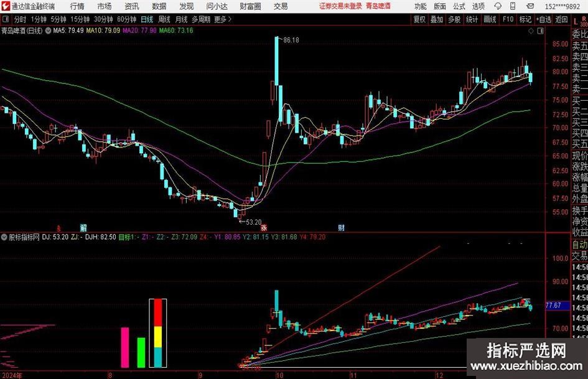The height and width of the screenshot is (379, 588).
Task: Click the 证券交易未登录 login link
Action: (340, 6)
